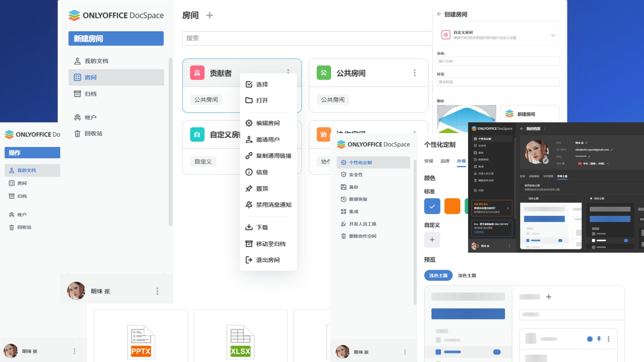The height and width of the screenshot is (362, 644).
Task: Expand the 自定义房间 room type dropdown
Action: point(553,35)
